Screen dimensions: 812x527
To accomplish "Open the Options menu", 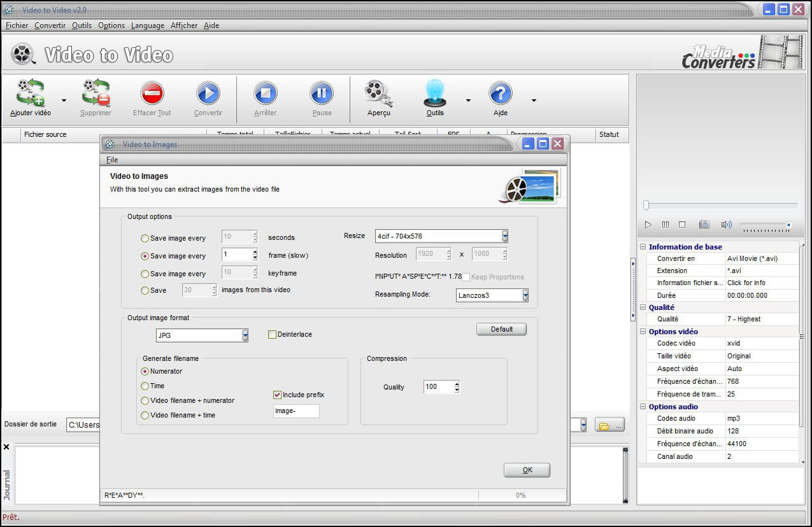I will coord(111,25).
